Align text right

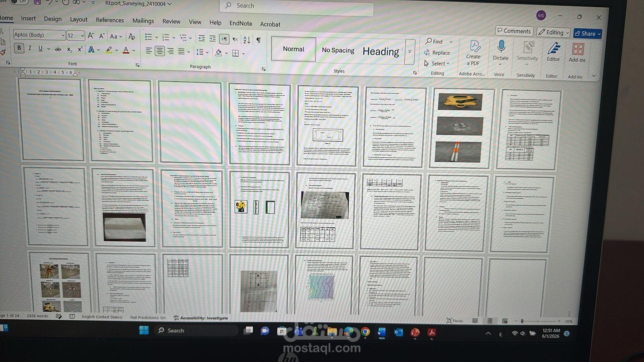click(171, 51)
